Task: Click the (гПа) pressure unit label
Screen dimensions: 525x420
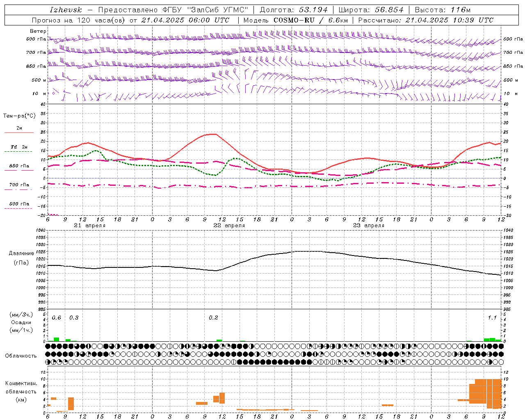Action: [21, 262]
